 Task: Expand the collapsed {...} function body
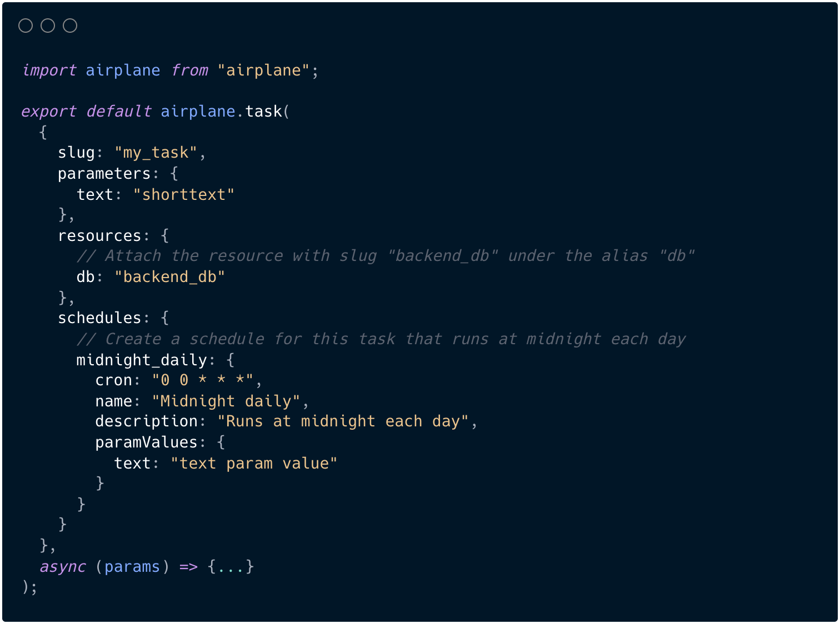(231, 567)
